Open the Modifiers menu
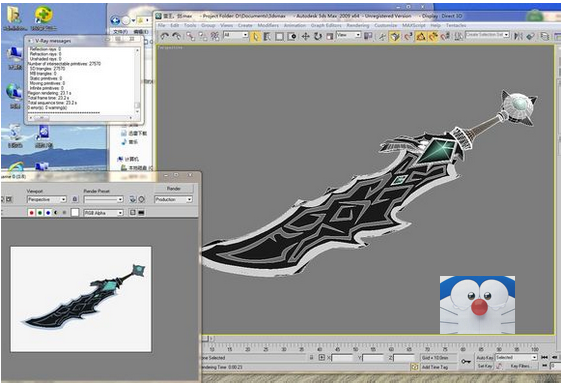The width and height of the screenshot is (565, 384). [268, 25]
